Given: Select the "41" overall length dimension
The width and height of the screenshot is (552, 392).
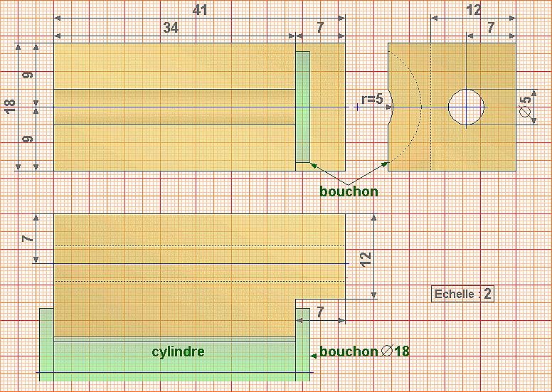Looking at the screenshot, I should point(201,11).
